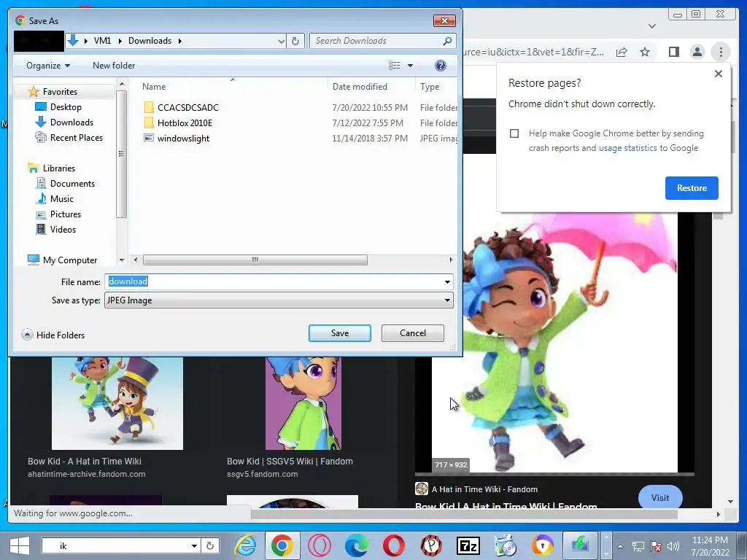Bookmark this page with the star icon

645,52
